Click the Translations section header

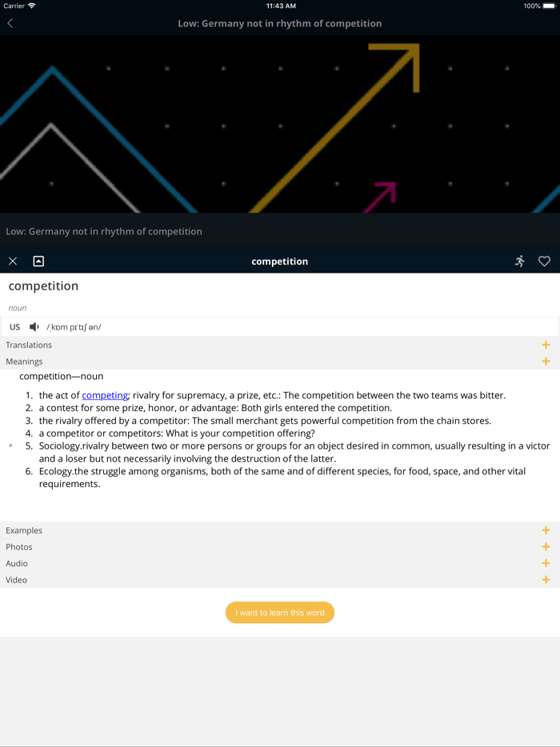[x=29, y=345]
